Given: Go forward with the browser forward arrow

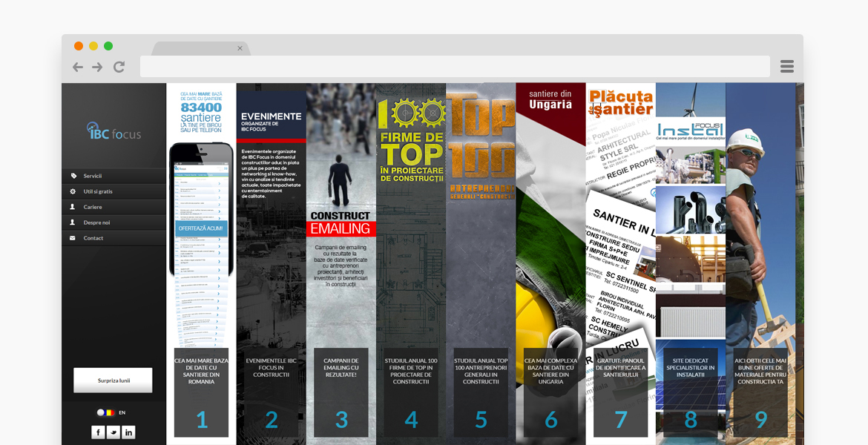Looking at the screenshot, I should click(x=97, y=67).
